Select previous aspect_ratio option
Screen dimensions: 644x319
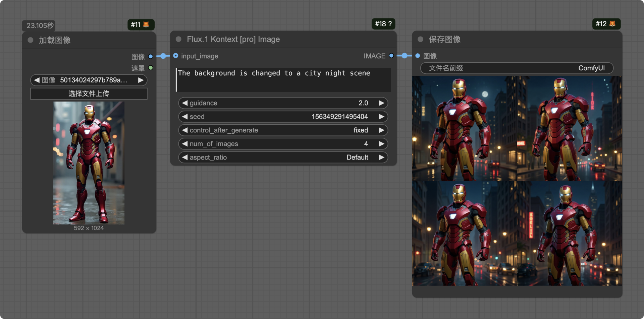(184, 157)
